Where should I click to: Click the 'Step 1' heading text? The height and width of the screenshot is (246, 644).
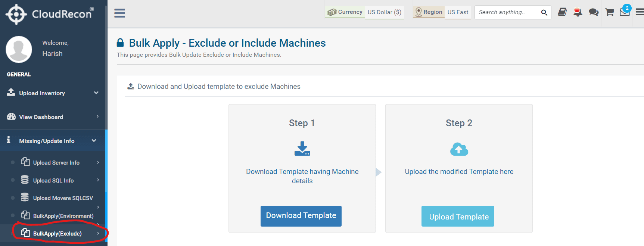pos(302,123)
